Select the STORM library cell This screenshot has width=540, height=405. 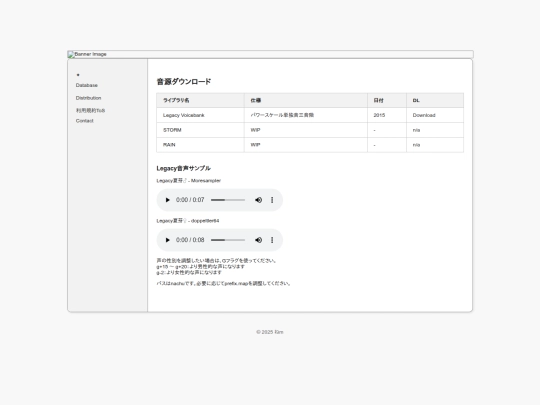(200, 130)
